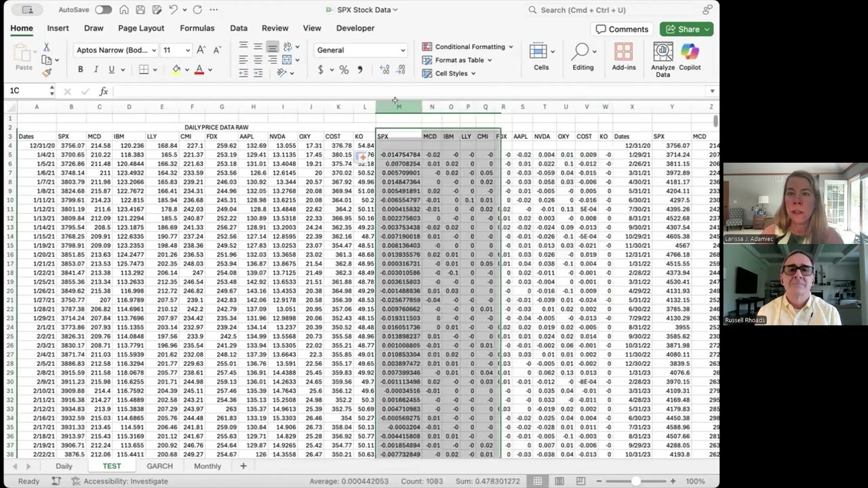Click the Home icon in the title bar
Screen dimensions: 868x488
click(x=124, y=9)
